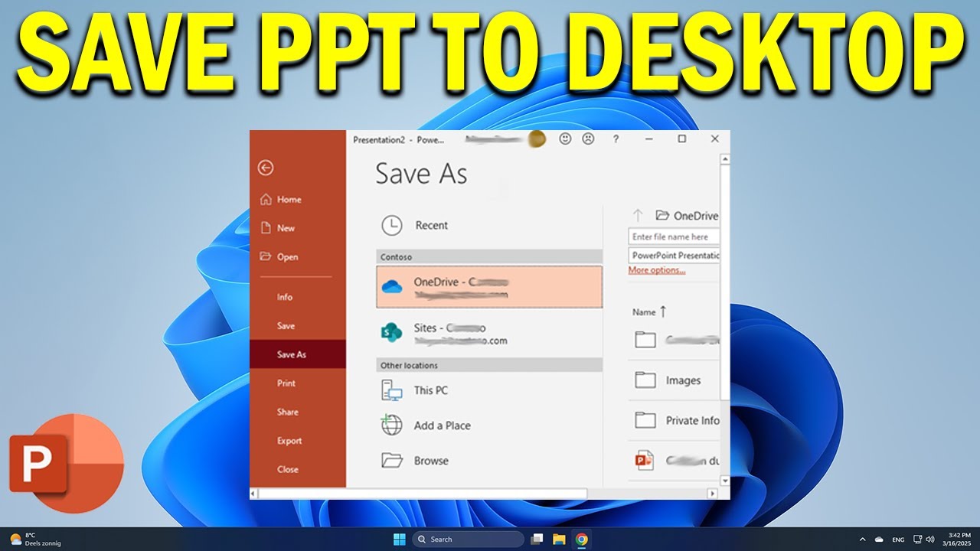980x551 pixels.
Task: Choose the SharePoint Sites location
Action: 489,333
